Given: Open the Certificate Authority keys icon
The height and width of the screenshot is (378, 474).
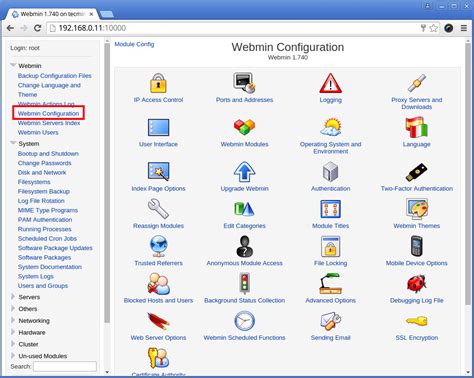Looking at the screenshot, I should pos(158,358).
